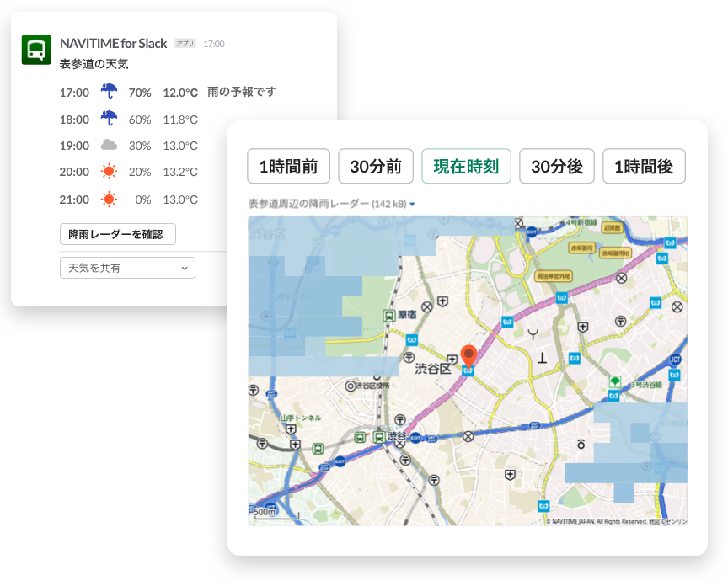This screenshot has height=586, width=728.
Task: Click the NAVITIME green bus app avatar
Action: (36, 50)
